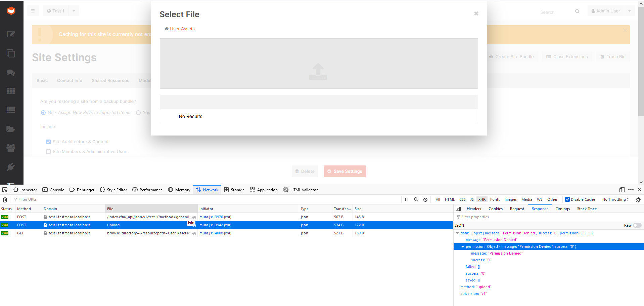Toggle responsive design mode icon

point(622,190)
